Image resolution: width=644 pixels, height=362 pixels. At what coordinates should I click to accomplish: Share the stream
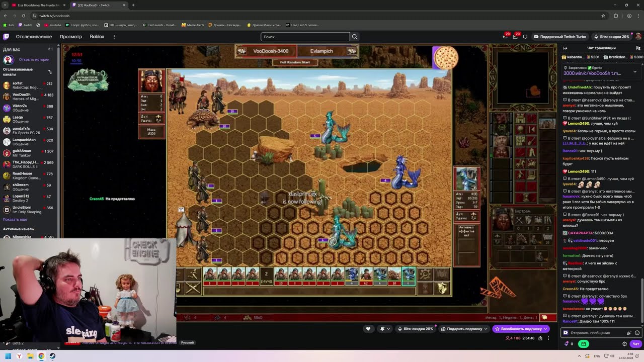click(540, 338)
